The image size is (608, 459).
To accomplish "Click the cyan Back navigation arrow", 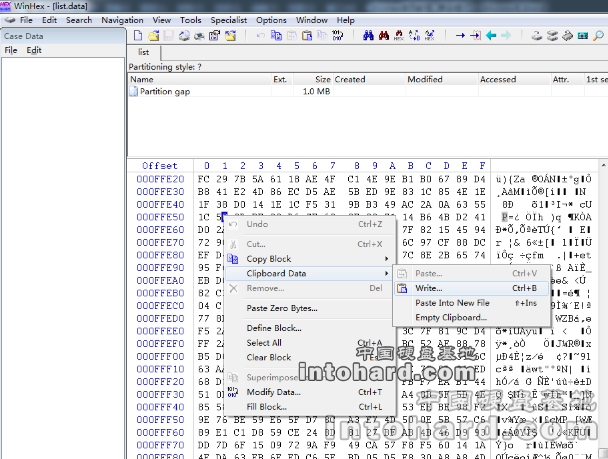I will (491, 36).
